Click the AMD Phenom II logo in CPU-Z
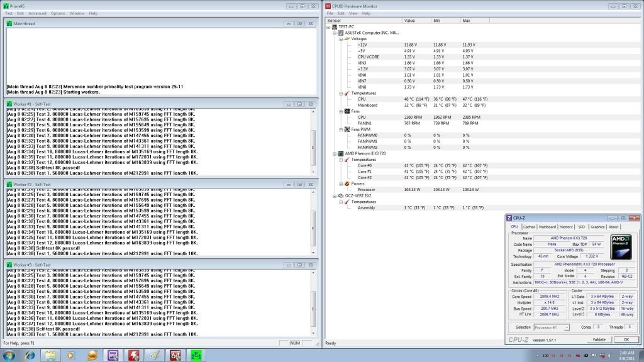644x362 pixels. [x=621, y=247]
